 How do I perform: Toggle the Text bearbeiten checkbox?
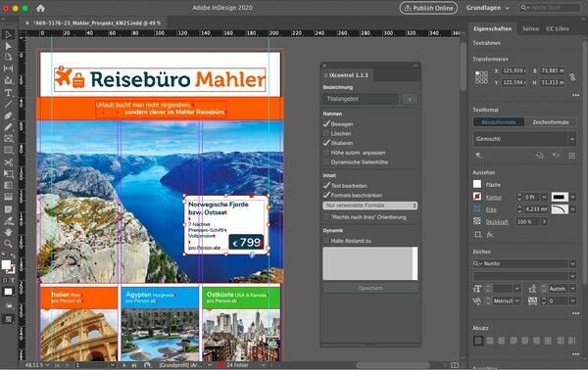pyautogui.click(x=326, y=185)
